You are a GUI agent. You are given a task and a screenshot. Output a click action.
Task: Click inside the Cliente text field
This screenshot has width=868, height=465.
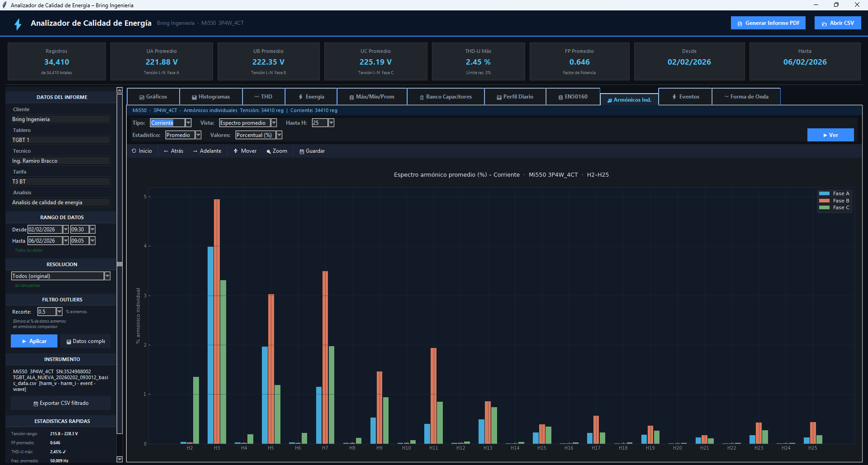pos(61,119)
